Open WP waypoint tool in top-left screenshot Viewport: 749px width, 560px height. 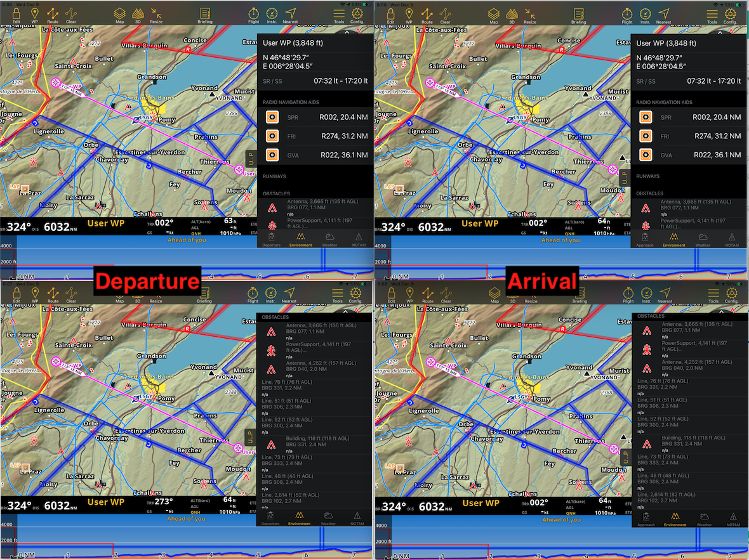pos(35,13)
